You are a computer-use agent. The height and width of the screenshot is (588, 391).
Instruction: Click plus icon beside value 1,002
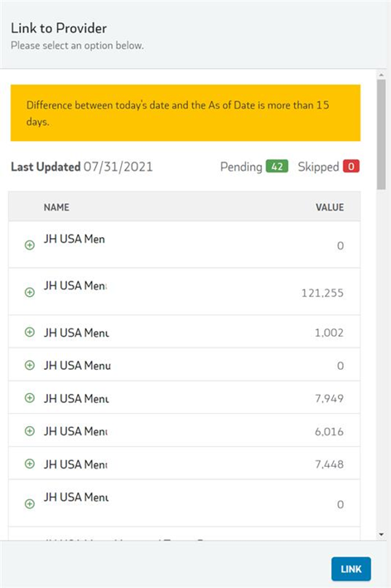[30, 333]
